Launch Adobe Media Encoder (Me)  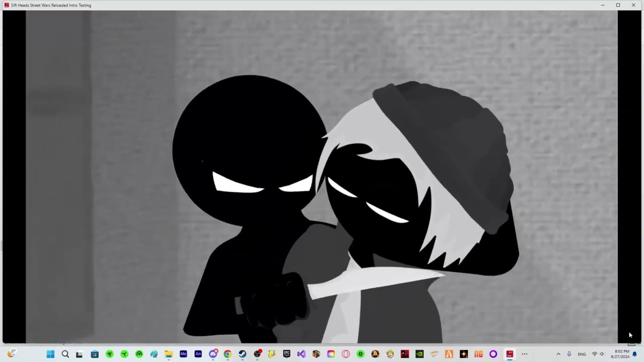click(183, 354)
